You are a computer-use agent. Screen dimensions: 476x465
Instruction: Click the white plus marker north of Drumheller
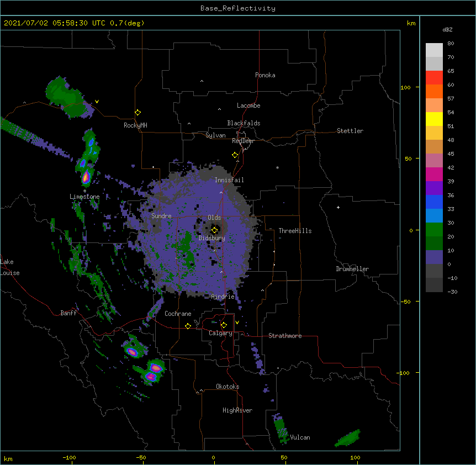338,207
